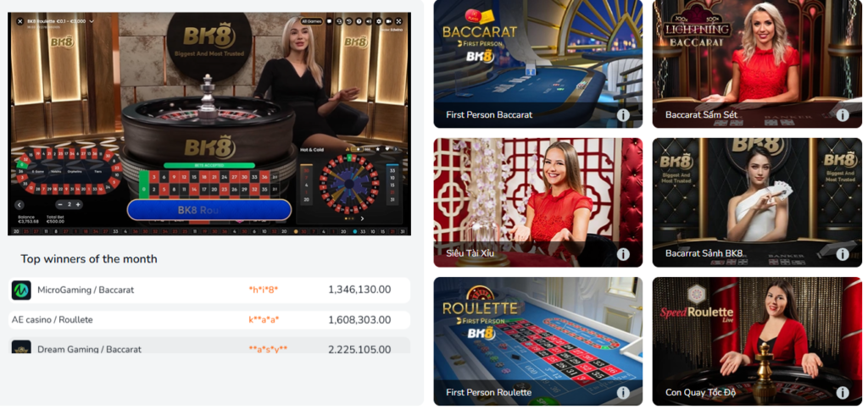Go to next Hot & Cold statistics page
The height and width of the screenshot is (409, 868).
point(362,218)
